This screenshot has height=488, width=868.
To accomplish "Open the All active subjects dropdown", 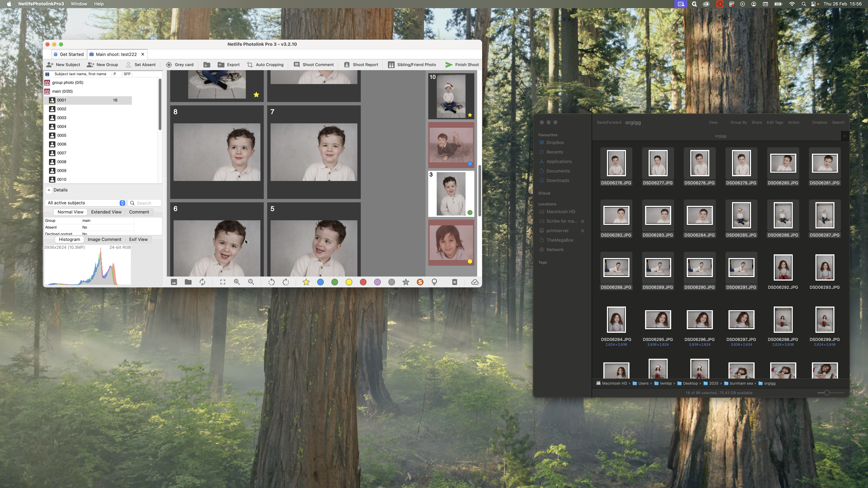I will point(86,203).
